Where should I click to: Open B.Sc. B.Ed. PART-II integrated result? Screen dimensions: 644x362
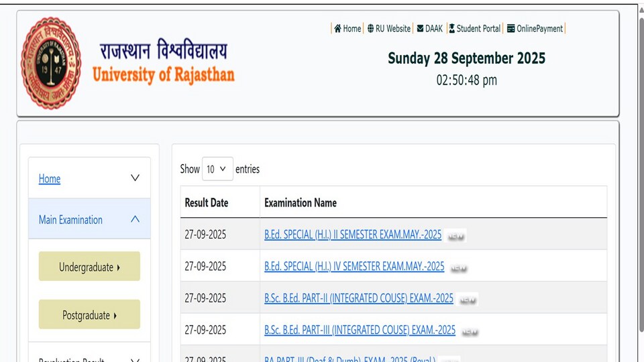coord(358,298)
